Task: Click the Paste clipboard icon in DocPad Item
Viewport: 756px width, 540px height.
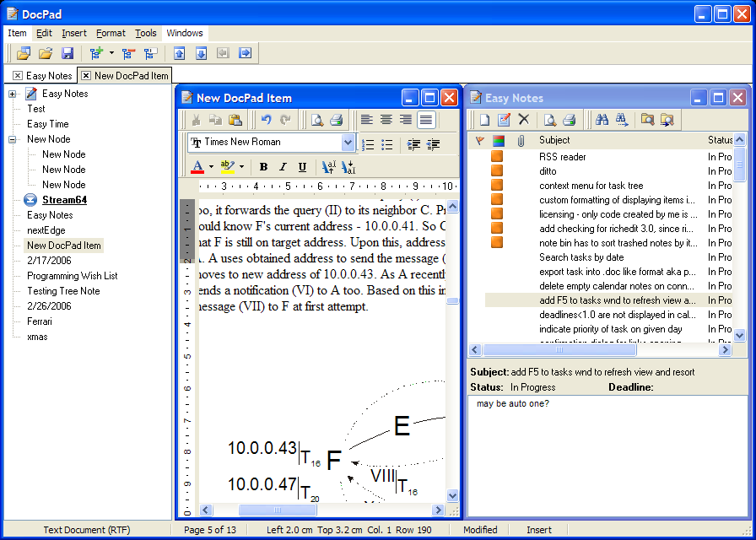Action: point(235,120)
